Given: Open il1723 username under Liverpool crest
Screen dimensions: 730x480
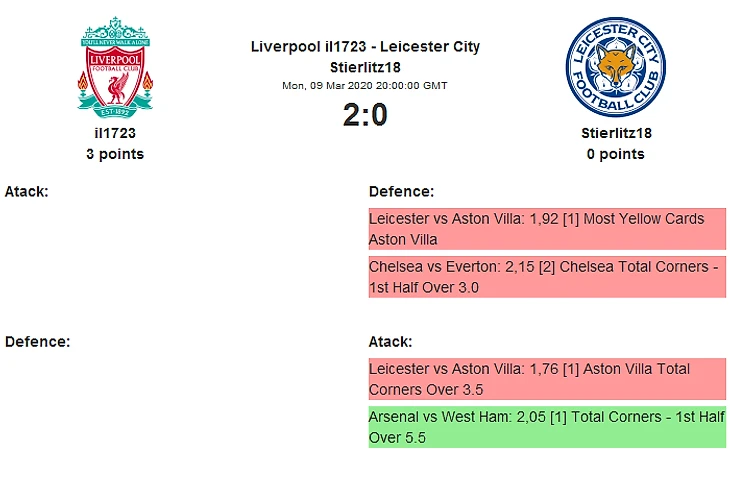Looking at the screenshot, I should 115,133.
